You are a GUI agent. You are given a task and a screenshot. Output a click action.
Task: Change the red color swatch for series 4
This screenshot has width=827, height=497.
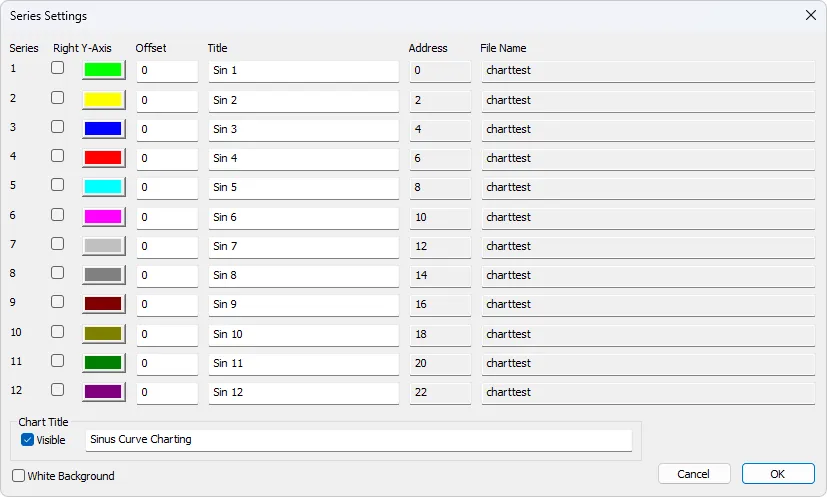(103, 158)
